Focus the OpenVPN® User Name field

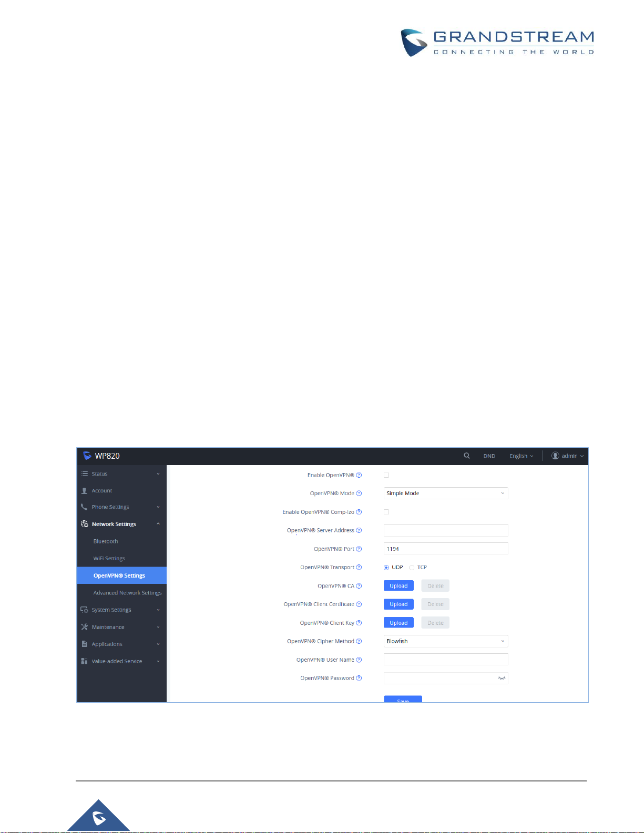click(x=446, y=660)
